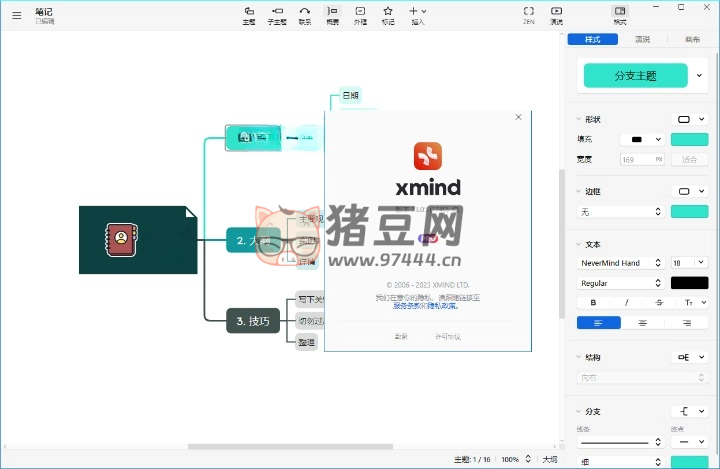Switch to the 画布 (Canvas) tab
Screen dimensions: 720x469
(x=692, y=40)
